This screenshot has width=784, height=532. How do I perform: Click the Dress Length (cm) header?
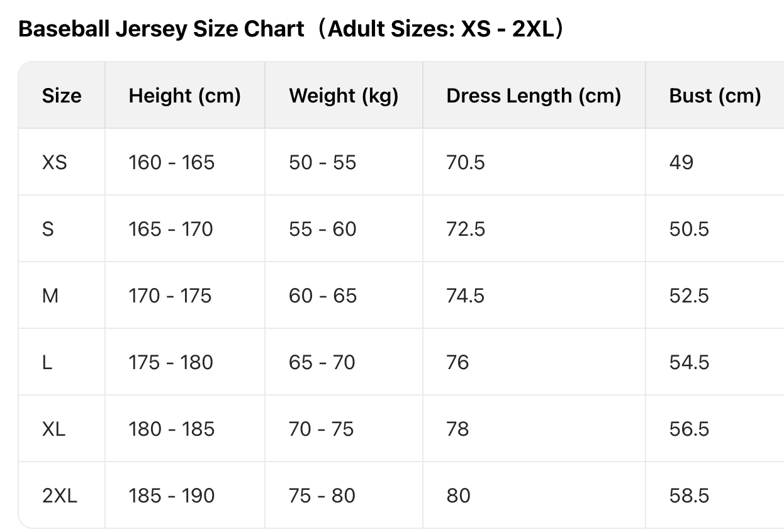click(x=534, y=96)
